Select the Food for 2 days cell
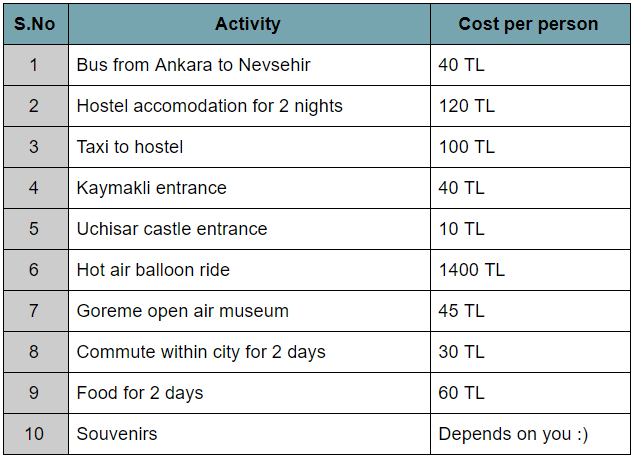Screen dimensions: 635x459 point(140,393)
